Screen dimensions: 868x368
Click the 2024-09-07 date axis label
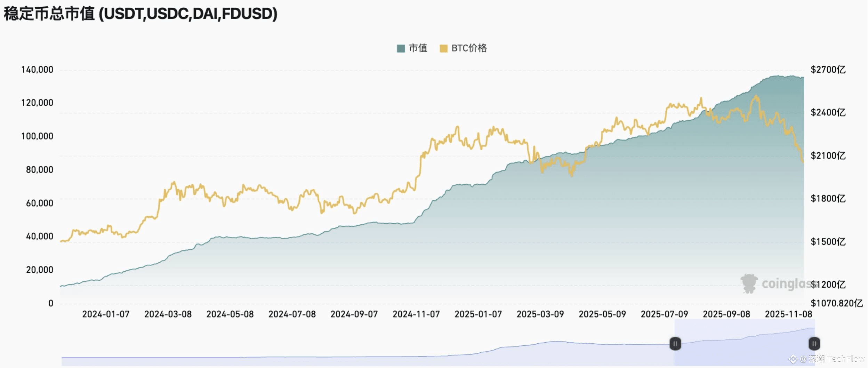(x=354, y=314)
